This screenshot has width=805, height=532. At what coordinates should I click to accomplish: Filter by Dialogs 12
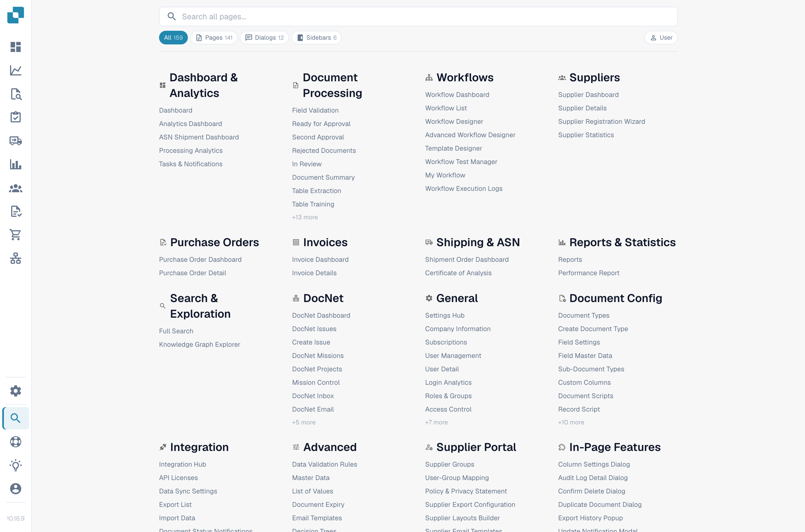tap(264, 38)
